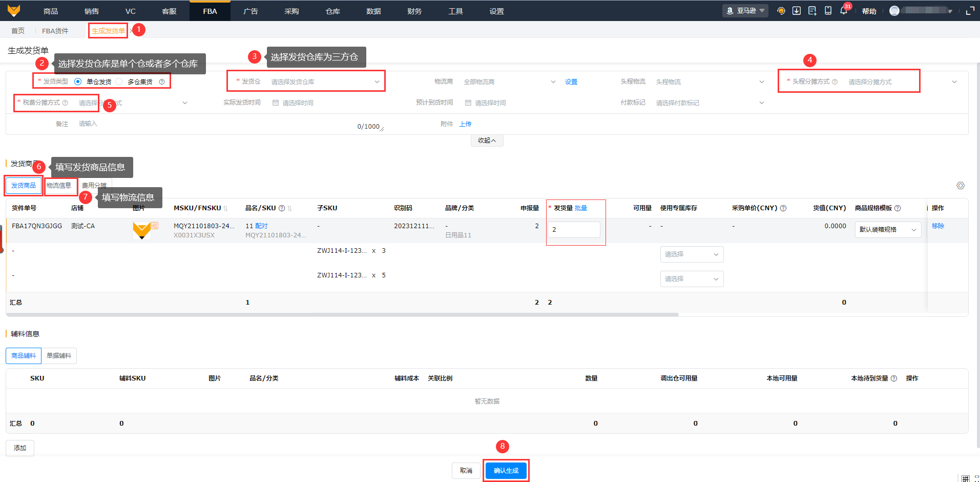
Task: Open table column settings gear icon
Action: click(960, 186)
